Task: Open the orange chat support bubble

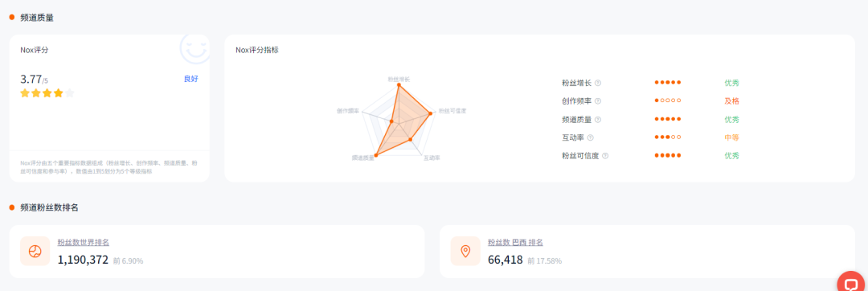Action: [x=851, y=282]
